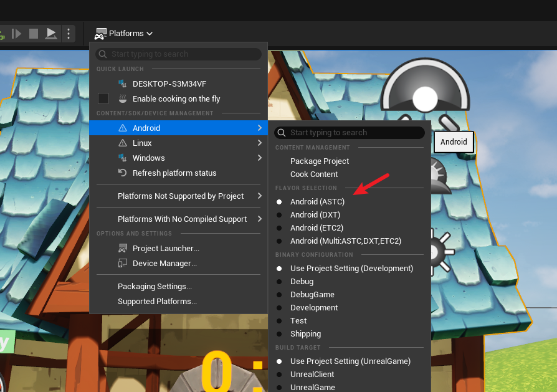Click Package Project for Android
The height and width of the screenshot is (392, 557).
click(x=349, y=161)
